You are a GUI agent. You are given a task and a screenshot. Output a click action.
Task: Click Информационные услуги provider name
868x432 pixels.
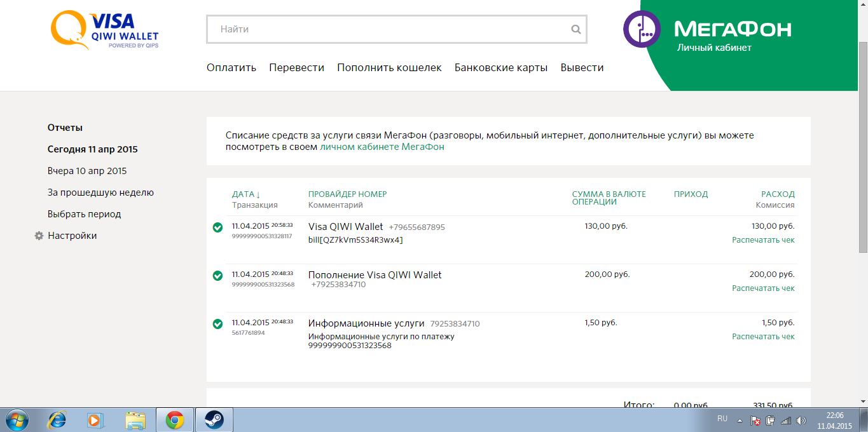tap(366, 323)
